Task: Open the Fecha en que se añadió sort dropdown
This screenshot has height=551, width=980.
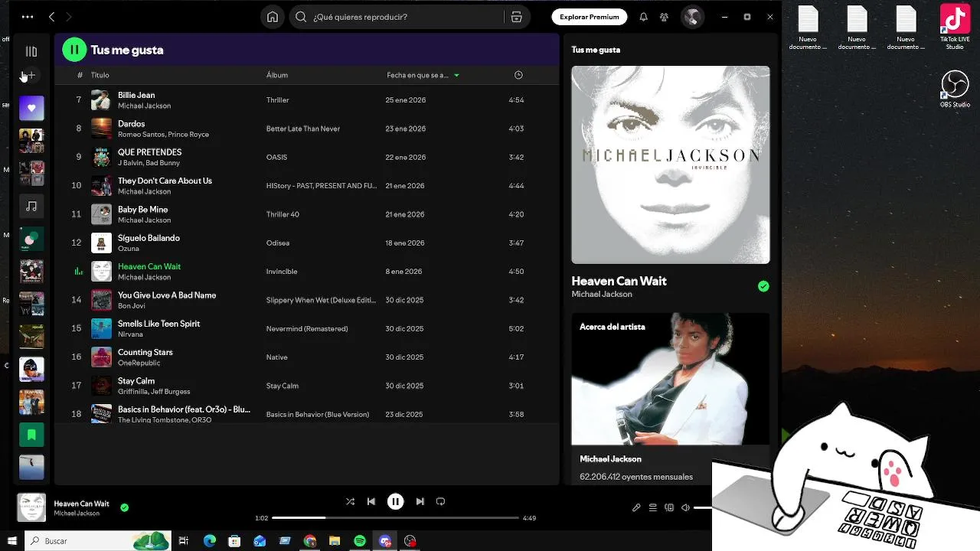Action: tap(423, 75)
